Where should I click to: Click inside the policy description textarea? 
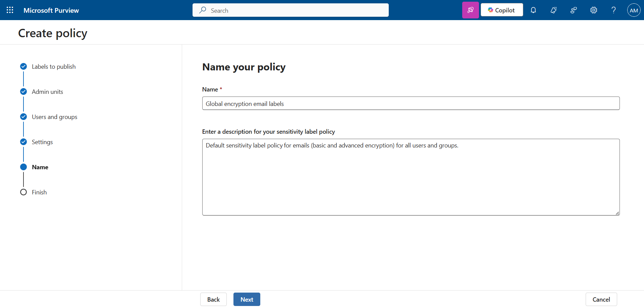tap(411, 177)
